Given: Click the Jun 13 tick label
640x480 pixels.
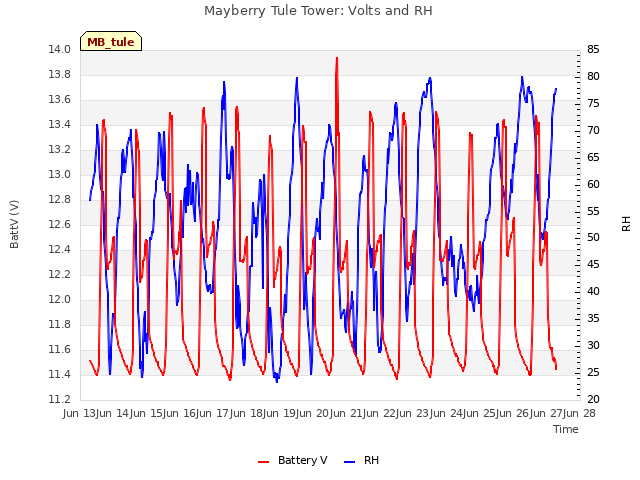Looking at the screenshot, I should point(80,413).
